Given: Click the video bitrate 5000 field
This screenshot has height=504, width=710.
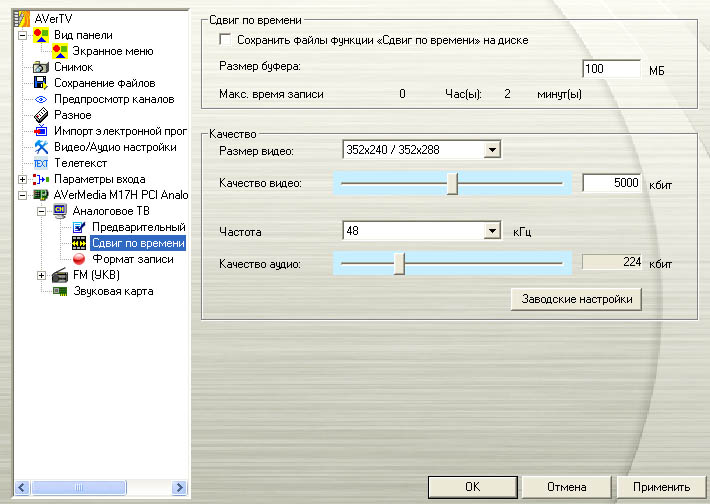Looking at the screenshot, I should pos(611,183).
